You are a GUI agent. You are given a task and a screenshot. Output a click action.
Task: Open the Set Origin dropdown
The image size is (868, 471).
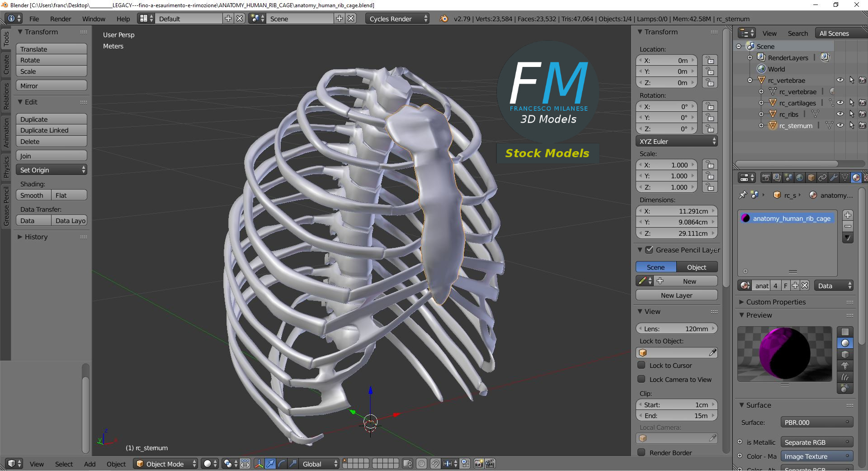[x=52, y=170]
